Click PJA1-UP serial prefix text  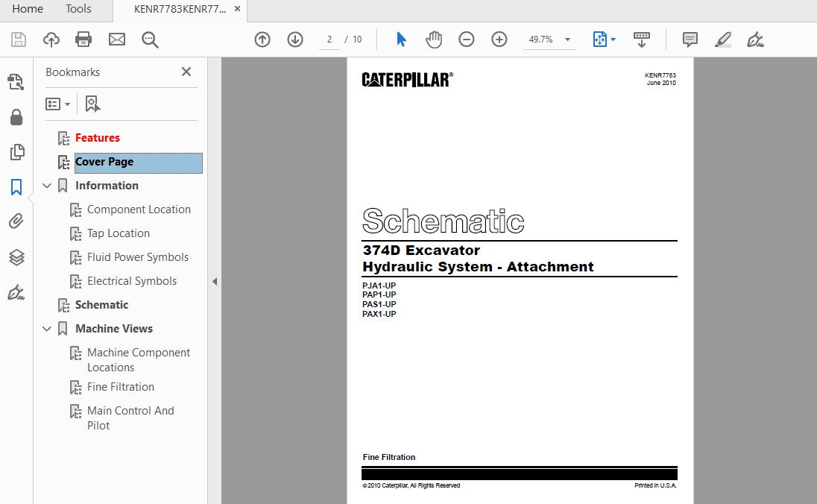pos(379,286)
